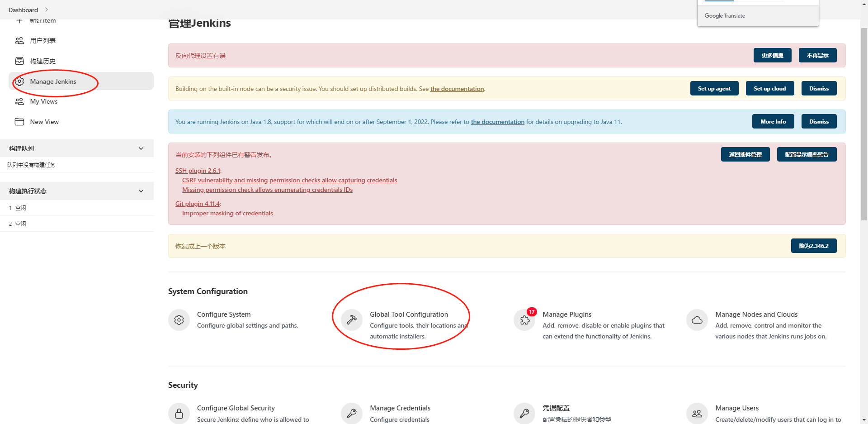Screen dimensions: 868x424
Task: Click the Configure Global Security lock icon
Action: point(179,413)
